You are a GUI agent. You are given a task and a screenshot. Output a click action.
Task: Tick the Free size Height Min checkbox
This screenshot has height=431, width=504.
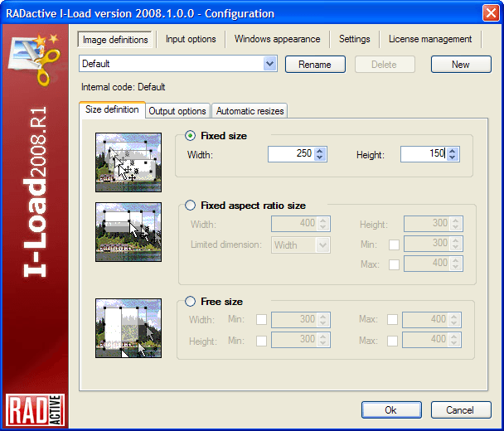point(261,341)
